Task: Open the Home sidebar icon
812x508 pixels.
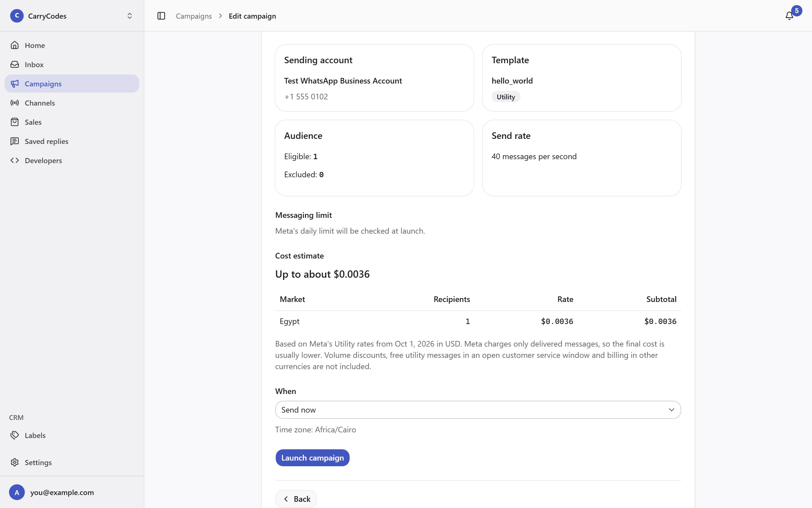Action: (x=14, y=45)
